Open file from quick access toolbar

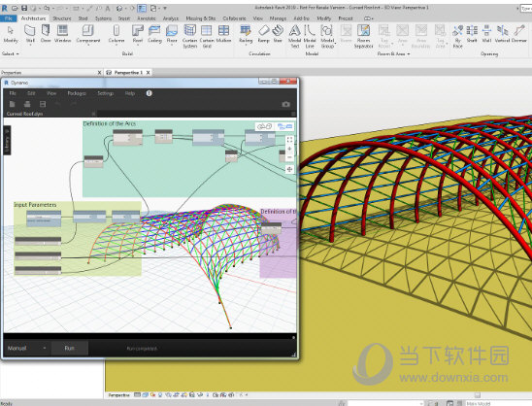15,8
